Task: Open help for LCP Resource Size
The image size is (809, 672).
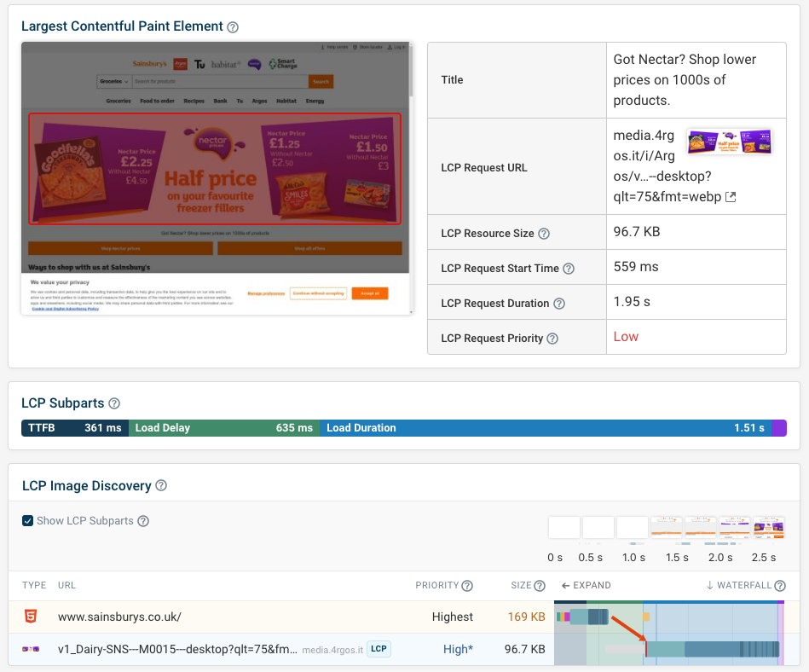Action: point(544,234)
